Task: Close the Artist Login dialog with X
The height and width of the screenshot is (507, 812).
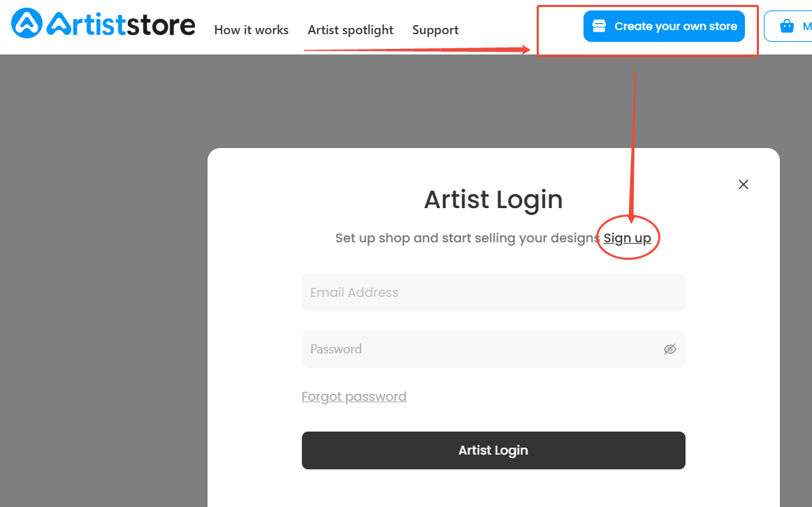Action: coord(743,184)
